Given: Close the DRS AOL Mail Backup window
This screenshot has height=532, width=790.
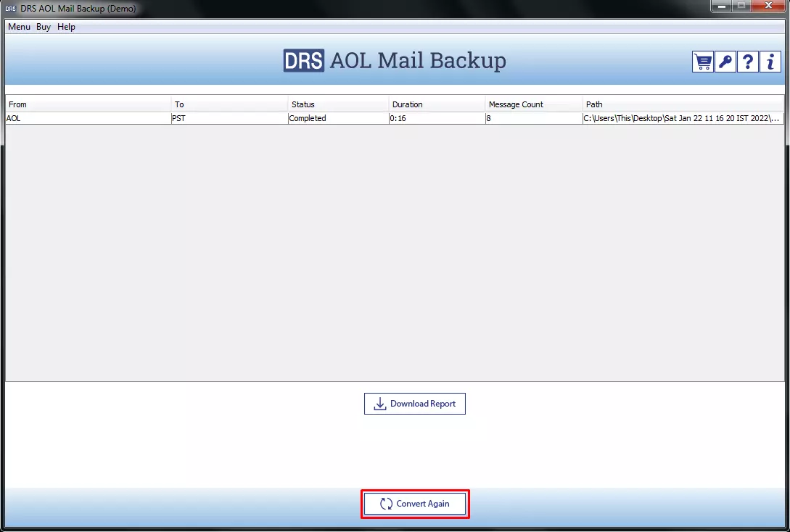Looking at the screenshot, I should [x=768, y=6].
